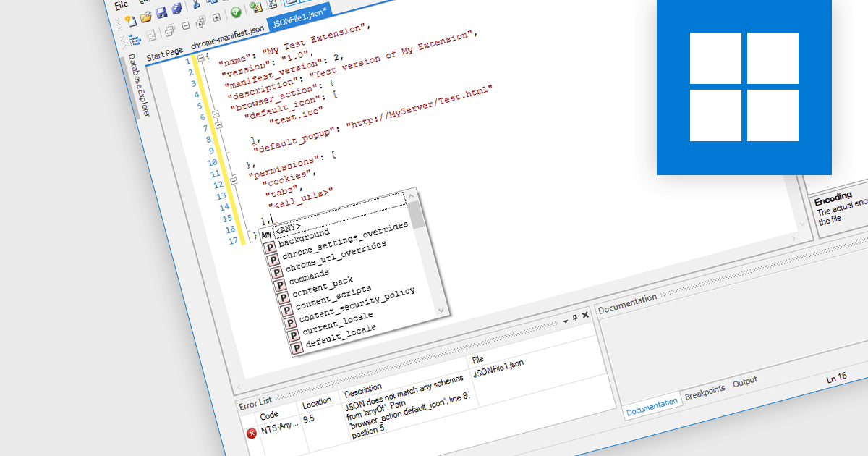Viewport: 868px width, 456px height.
Task: Collapse the root object at line 1
Action: coord(200,59)
